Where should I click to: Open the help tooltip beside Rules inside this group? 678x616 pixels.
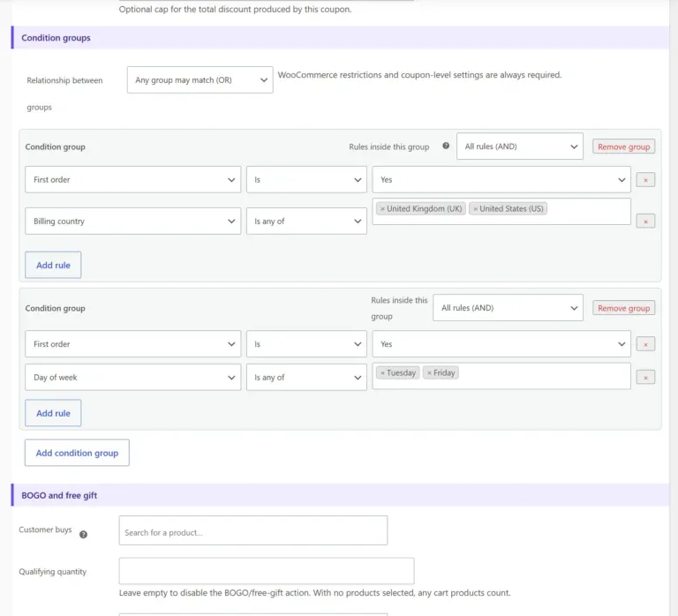446,146
